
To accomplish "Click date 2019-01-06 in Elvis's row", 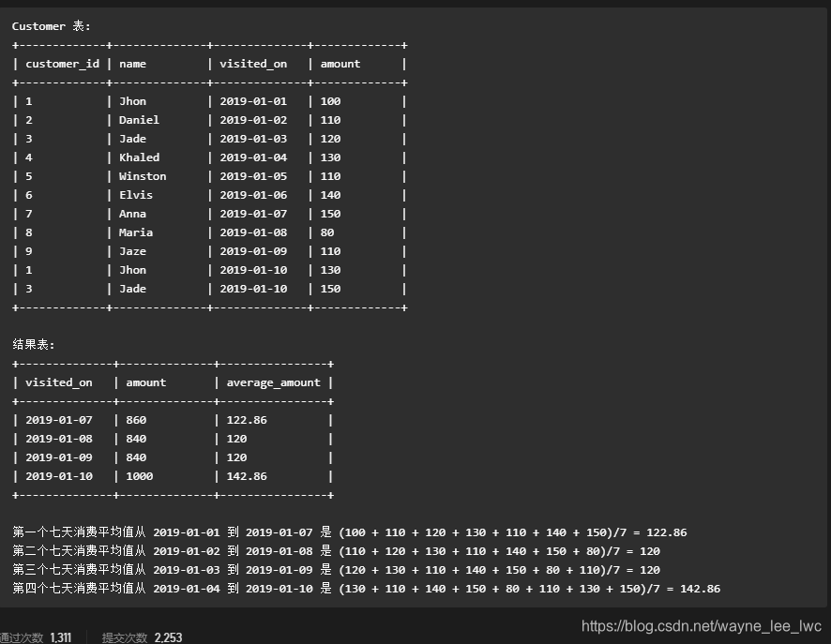I will coord(253,195).
